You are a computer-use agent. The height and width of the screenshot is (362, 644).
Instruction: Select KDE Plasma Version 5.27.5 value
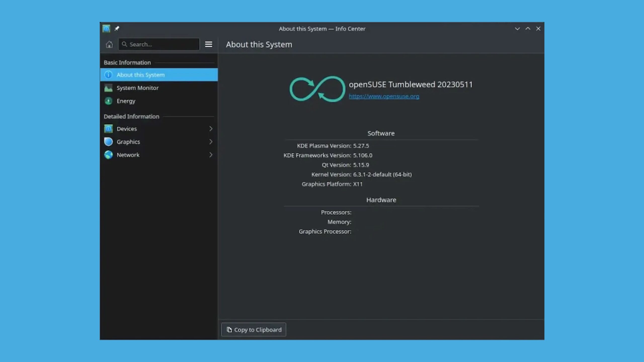(x=361, y=146)
